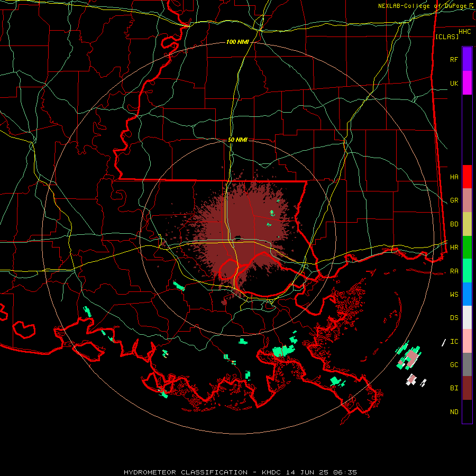
Task: Click the RF legend label
Action: pos(454,59)
